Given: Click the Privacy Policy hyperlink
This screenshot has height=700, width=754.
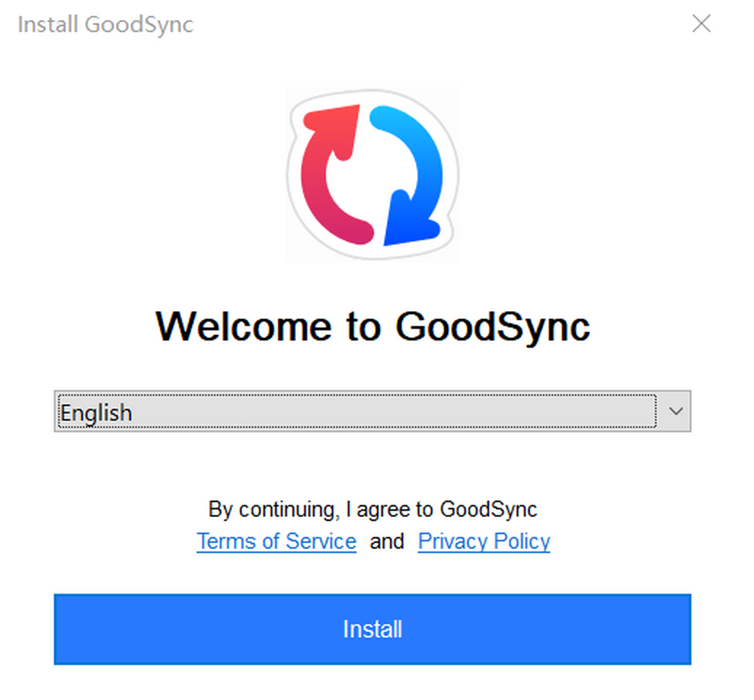Looking at the screenshot, I should 483,541.
